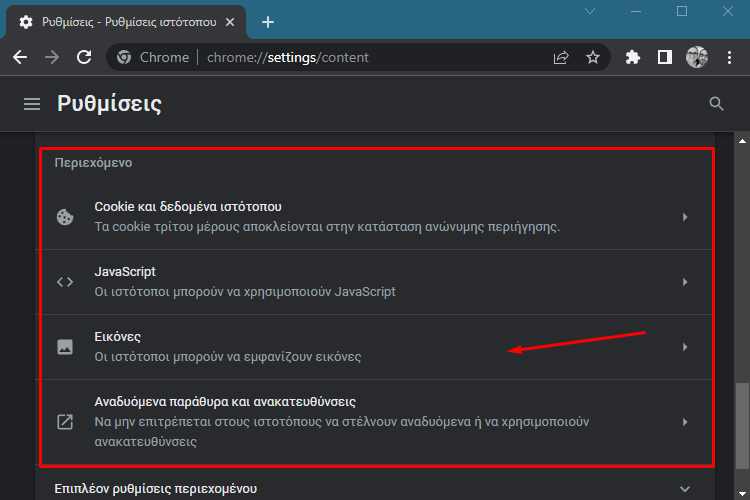Close the Ρυθμίσεις tab
The image size is (750, 500).
(x=230, y=22)
